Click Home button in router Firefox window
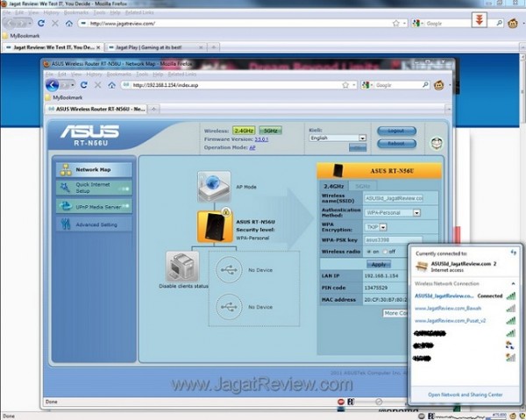Viewport: 526px width, 420px height. tap(111, 85)
